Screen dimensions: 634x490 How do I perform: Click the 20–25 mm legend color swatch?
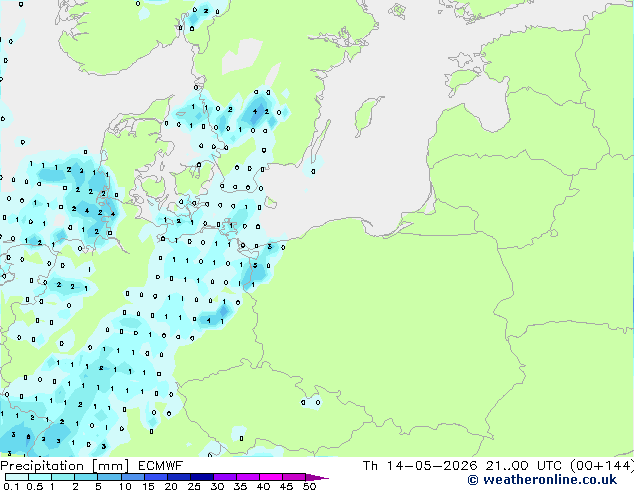pyautogui.click(x=178, y=477)
